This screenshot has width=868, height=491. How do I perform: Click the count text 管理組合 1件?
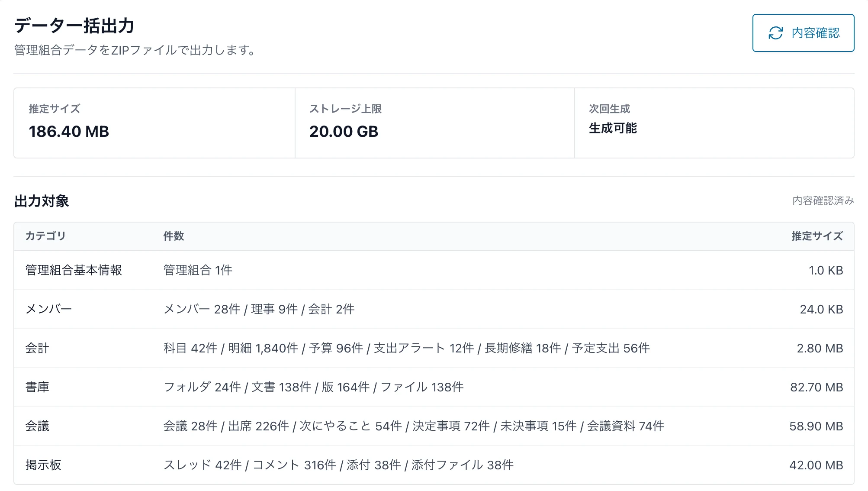198,270
